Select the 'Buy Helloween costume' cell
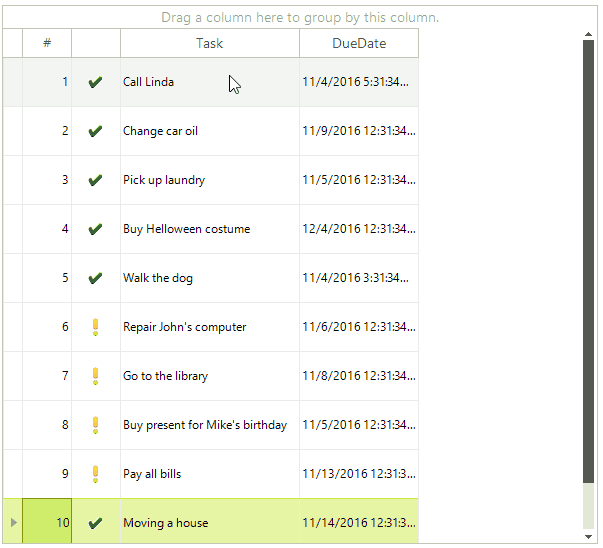 (210, 229)
